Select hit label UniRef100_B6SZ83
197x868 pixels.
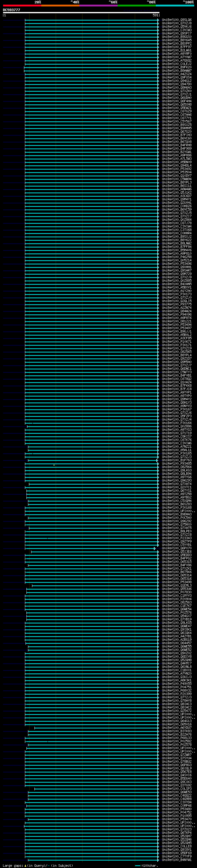[x=177, y=504]
